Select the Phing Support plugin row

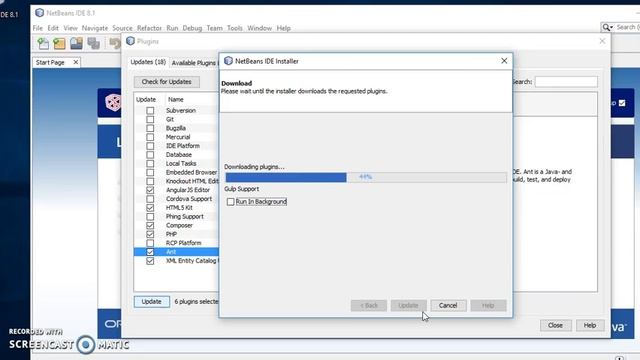[176, 216]
